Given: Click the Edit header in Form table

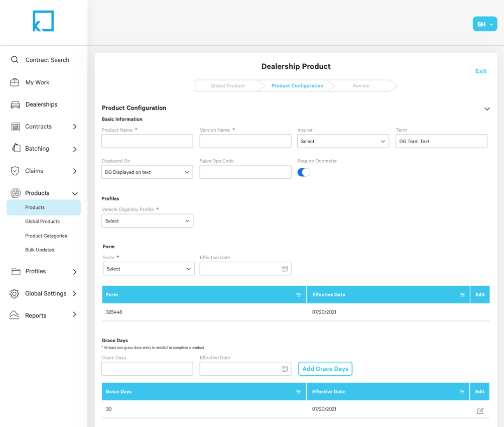Looking at the screenshot, I should [x=480, y=295].
